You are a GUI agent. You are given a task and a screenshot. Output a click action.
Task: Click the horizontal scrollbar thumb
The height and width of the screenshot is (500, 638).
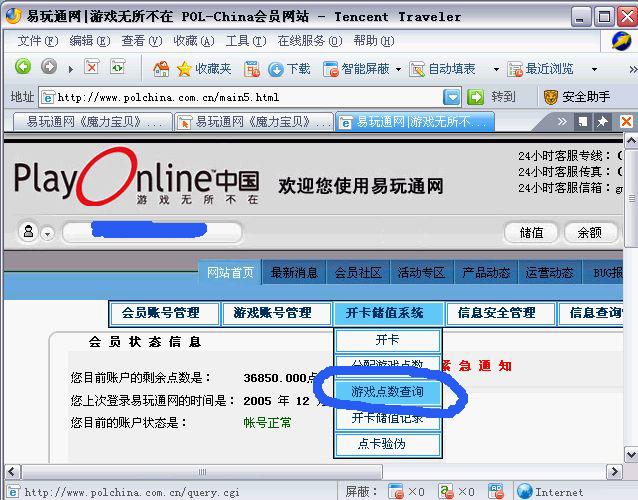(202, 472)
